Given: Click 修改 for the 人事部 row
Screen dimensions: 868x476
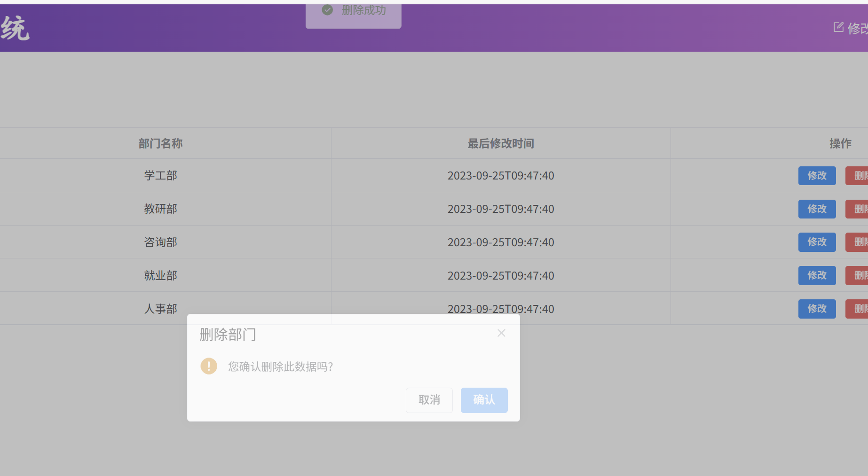Looking at the screenshot, I should tap(817, 309).
